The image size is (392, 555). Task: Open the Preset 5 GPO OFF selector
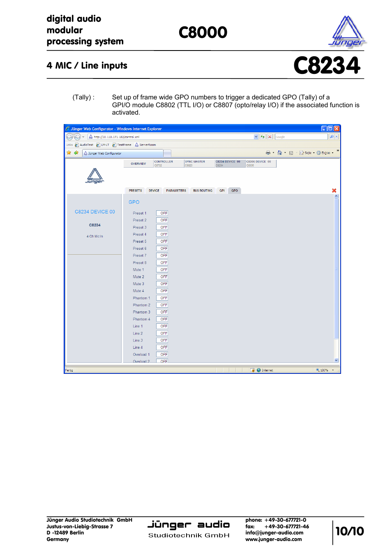[x=162, y=242]
